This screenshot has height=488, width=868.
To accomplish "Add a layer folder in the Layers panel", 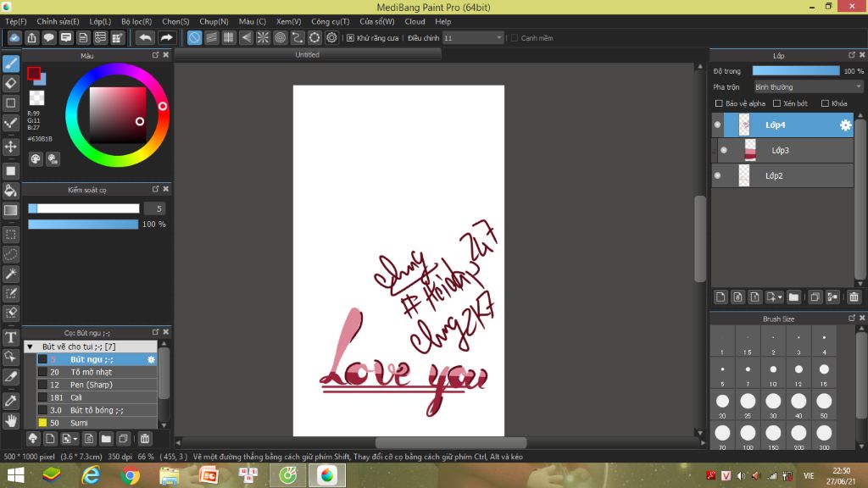I will pyautogui.click(x=793, y=297).
